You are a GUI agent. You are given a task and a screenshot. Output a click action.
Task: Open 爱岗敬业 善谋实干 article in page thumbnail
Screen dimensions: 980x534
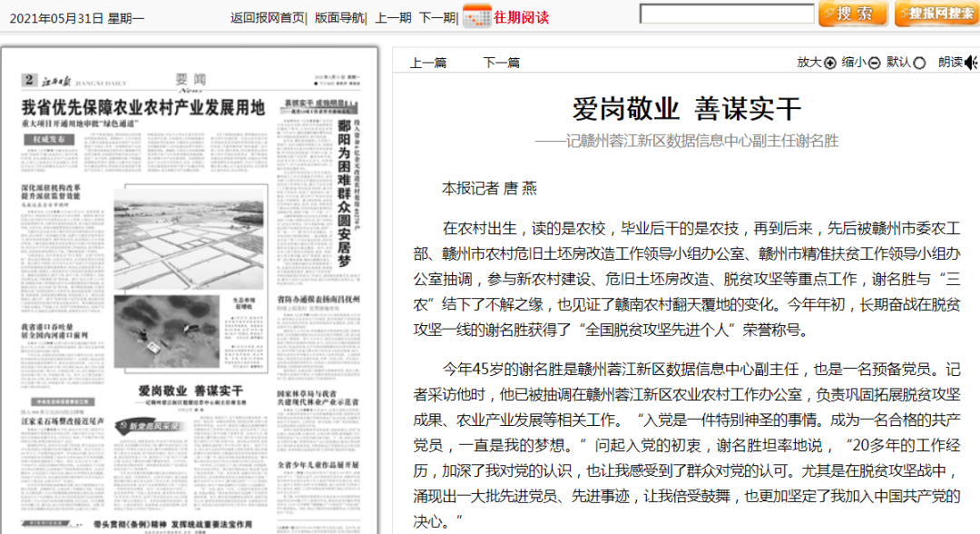click(x=191, y=391)
